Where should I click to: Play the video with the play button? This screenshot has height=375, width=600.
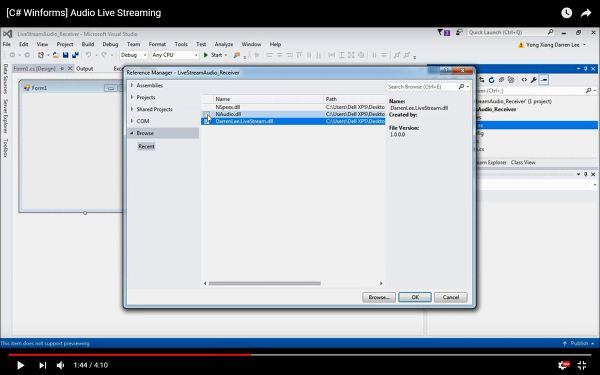pos(21,365)
